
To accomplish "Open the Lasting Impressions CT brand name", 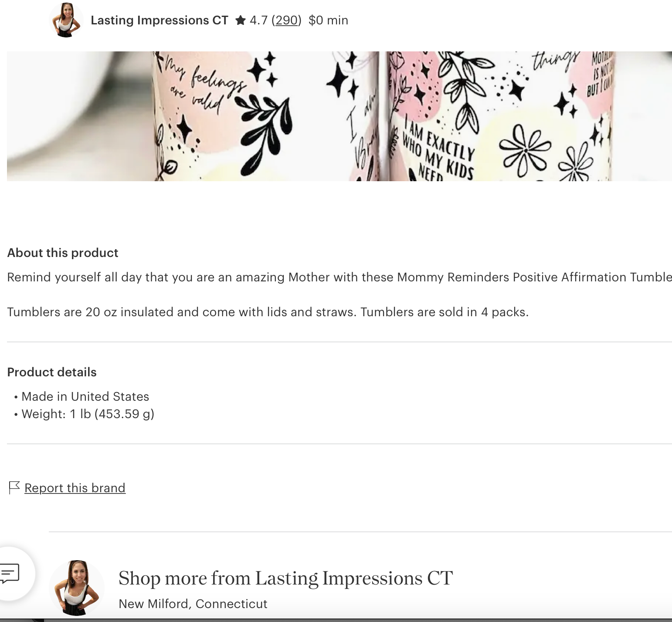I will click(160, 20).
